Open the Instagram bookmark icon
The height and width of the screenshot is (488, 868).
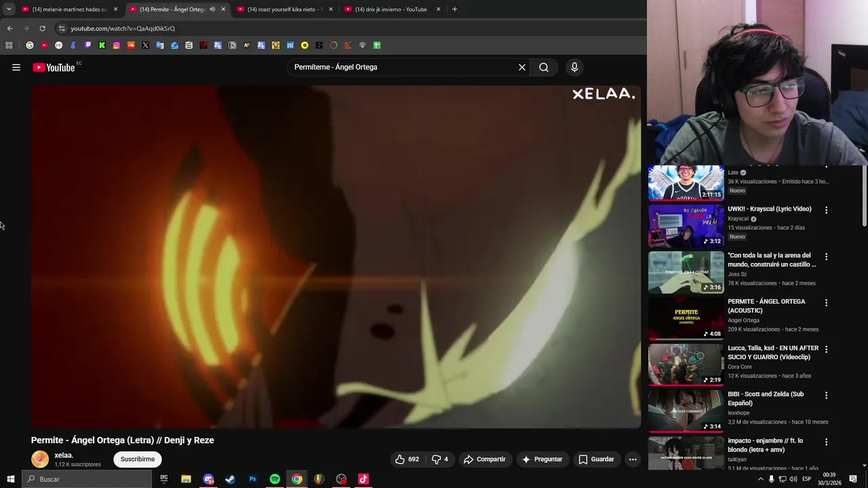[x=117, y=45]
